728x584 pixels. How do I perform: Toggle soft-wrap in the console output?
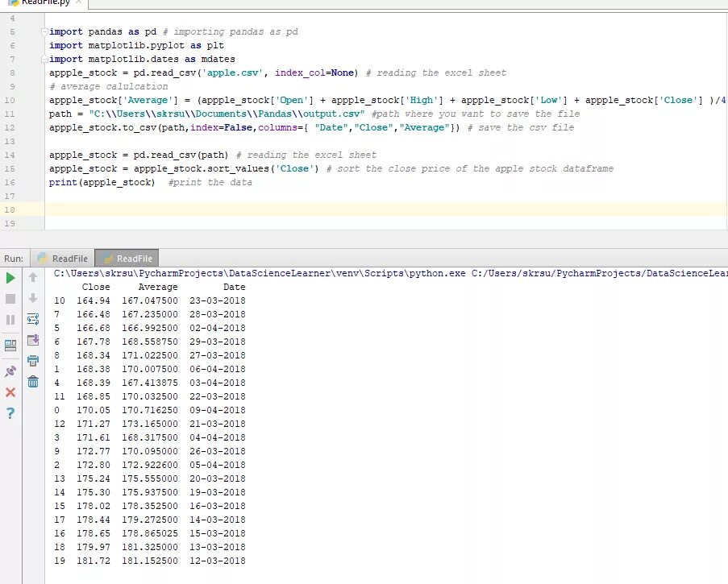point(33,319)
